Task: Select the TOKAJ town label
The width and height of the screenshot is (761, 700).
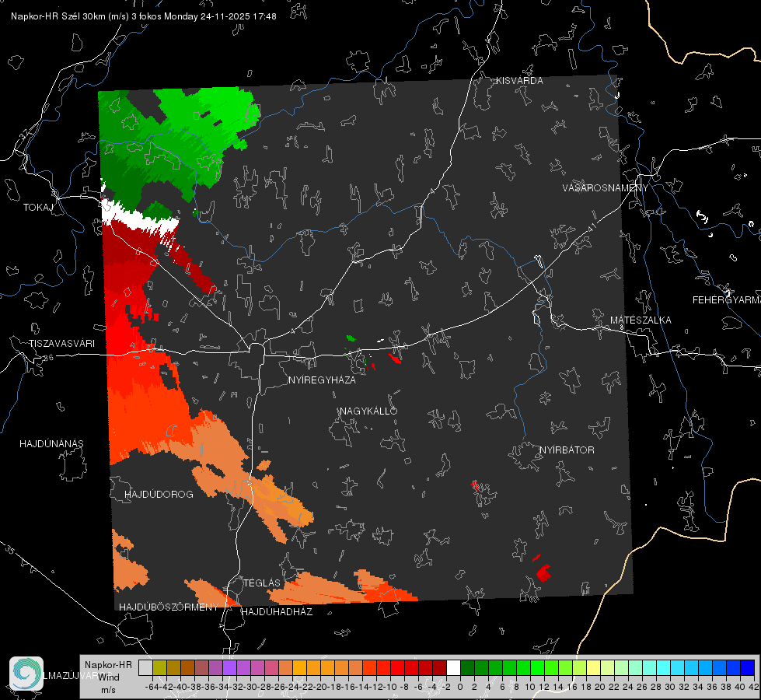Action: (38, 208)
